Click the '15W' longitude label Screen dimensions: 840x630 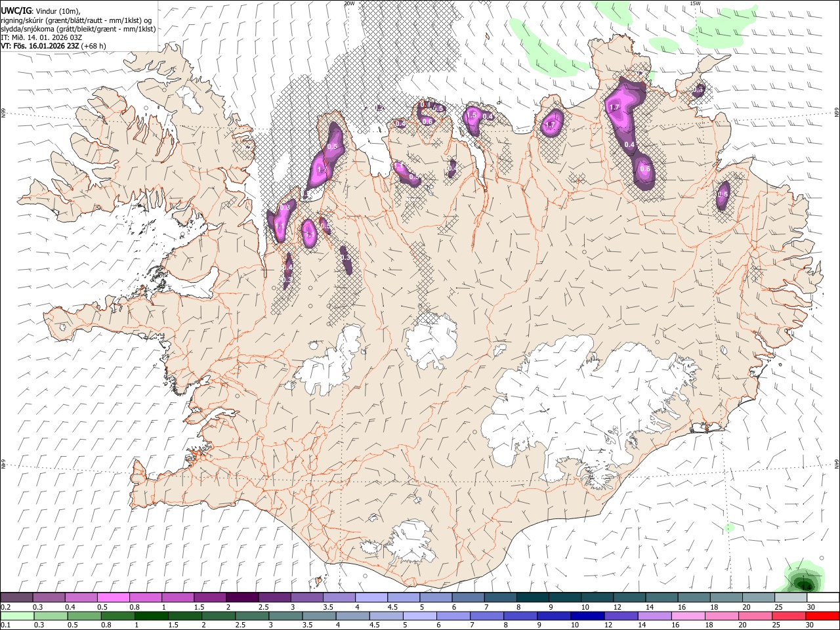pos(695,3)
